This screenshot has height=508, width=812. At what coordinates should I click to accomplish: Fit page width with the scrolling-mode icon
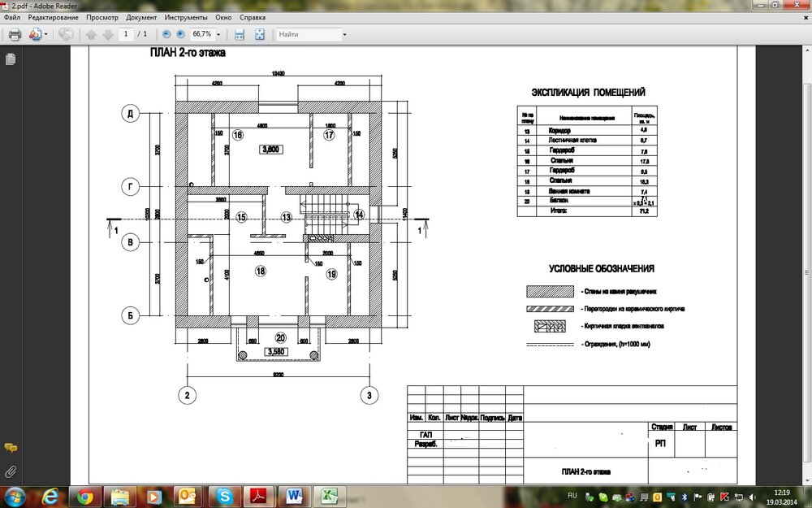pos(240,34)
